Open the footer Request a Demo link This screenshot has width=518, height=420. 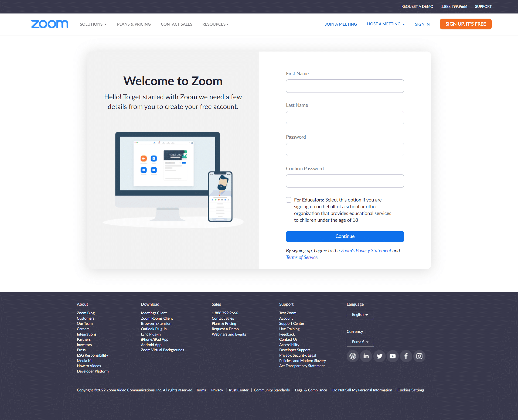point(225,329)
